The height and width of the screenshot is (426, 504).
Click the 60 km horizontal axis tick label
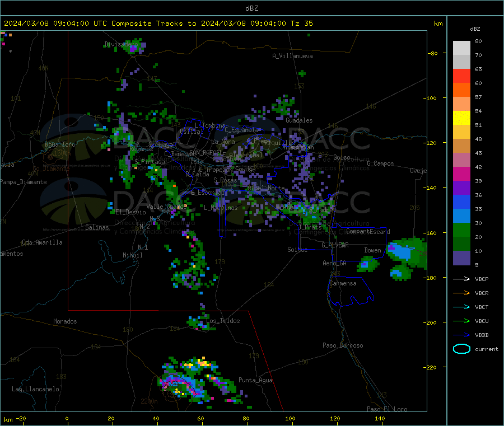coord(200,419)
